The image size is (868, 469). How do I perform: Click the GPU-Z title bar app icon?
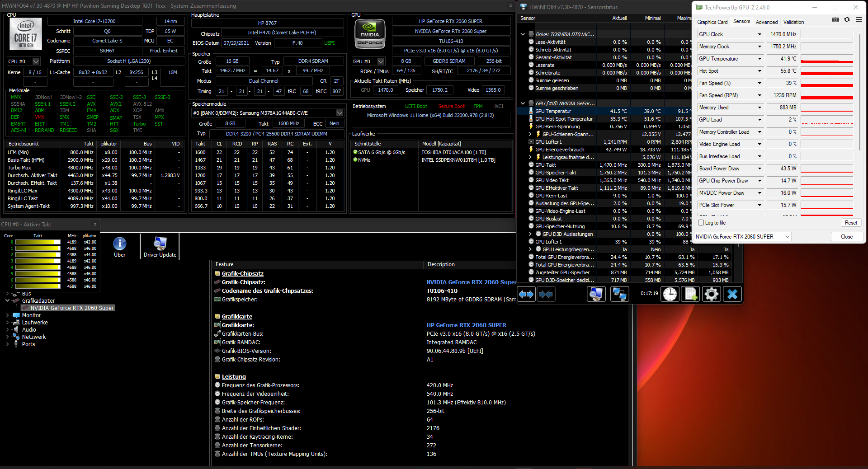(x=699, y=7)
